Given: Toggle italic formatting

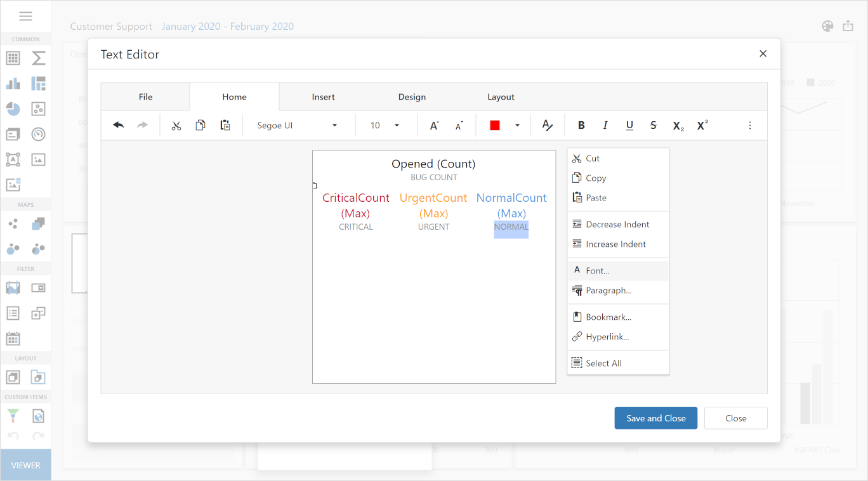Looking at the screenshot, I should (x=605, y=125).
